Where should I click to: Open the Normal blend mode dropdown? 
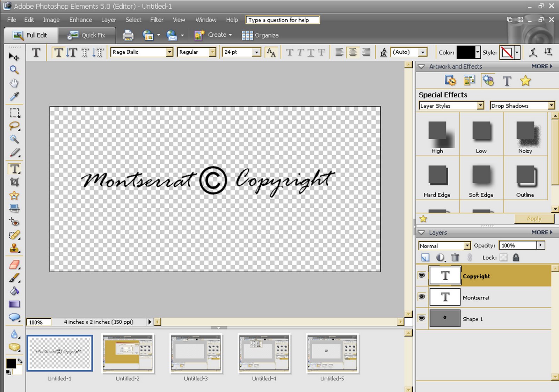[x=467, y=246]
